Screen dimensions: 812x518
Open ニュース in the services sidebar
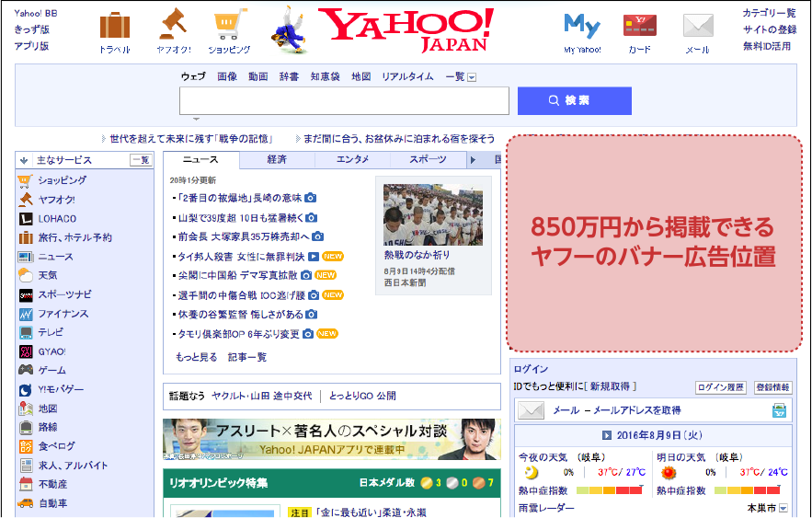pyautogui.click(x=55, y=257)
